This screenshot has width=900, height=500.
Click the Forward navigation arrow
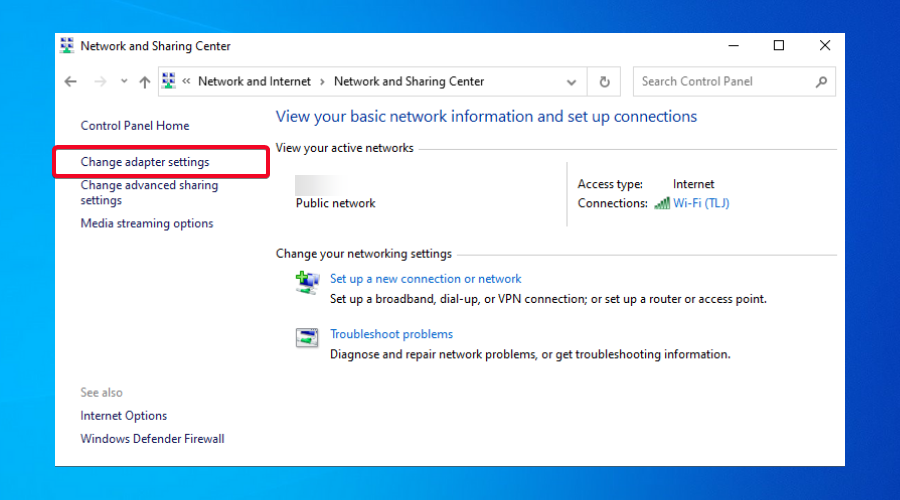click(100, 82)
